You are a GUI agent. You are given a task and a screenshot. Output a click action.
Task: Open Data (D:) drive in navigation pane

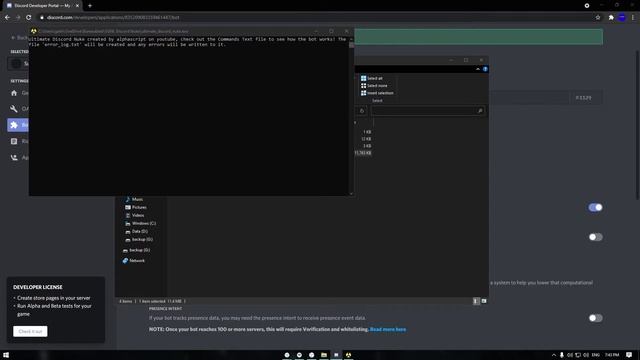tap(136, 231)
